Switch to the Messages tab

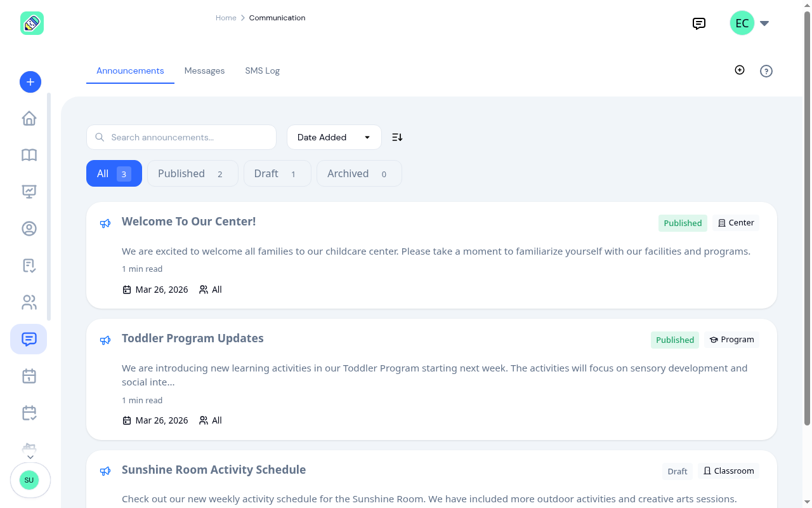click(x=204, y=70)
